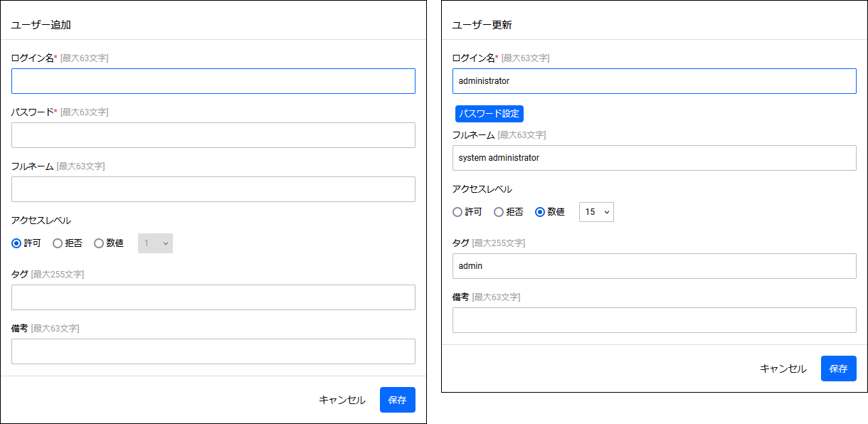
Task: Open the disabled access level dropdown showing 1
Action: point(155,243)
